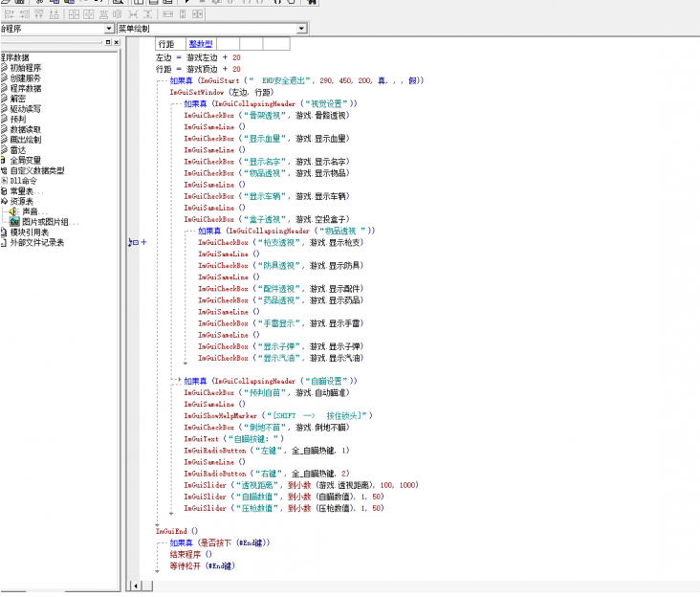Click the 图片或图片组 picture icon
The image size is (700, 597).
pos(15,221)
